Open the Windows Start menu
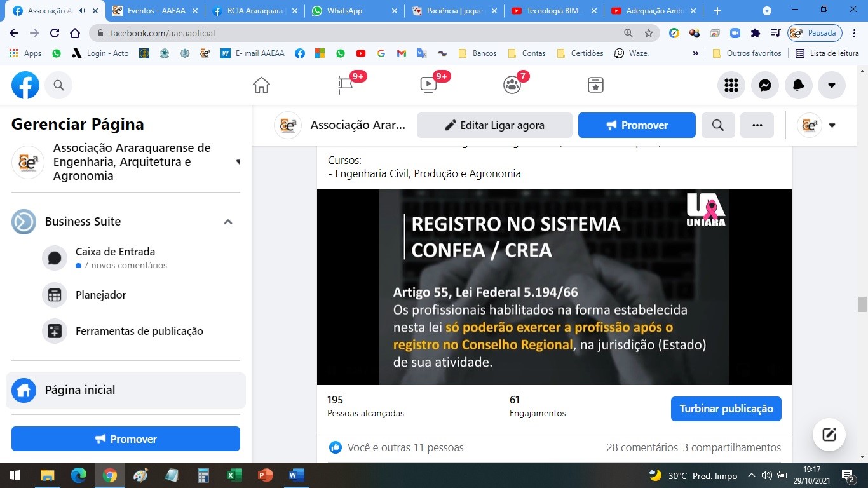The image size is (868, 488). 15,475
